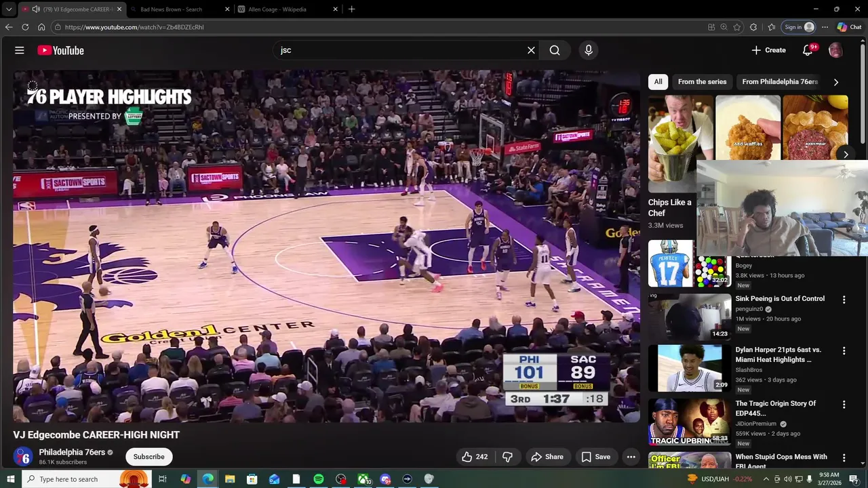
Task: Open options for Tragic Origin Story video
Action: pos(844,405)
